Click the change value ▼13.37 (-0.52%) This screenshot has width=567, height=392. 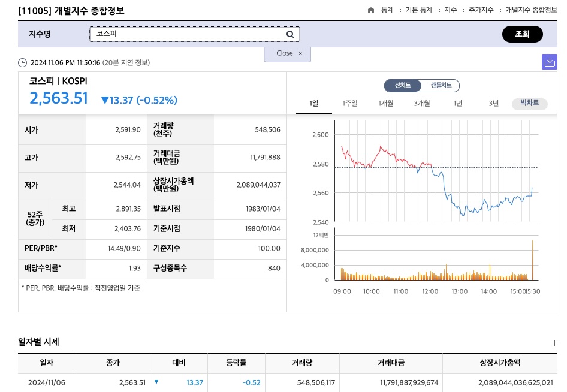click(x=139, y=100)
